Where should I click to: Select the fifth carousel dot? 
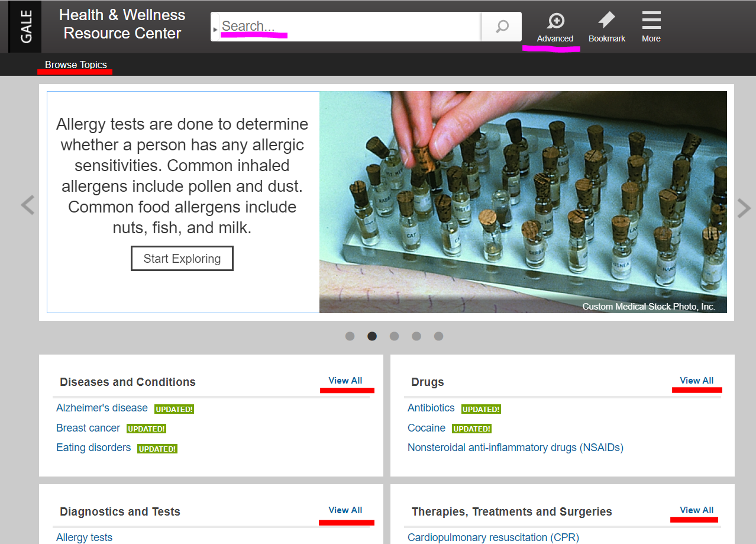[x=438, y=336]
